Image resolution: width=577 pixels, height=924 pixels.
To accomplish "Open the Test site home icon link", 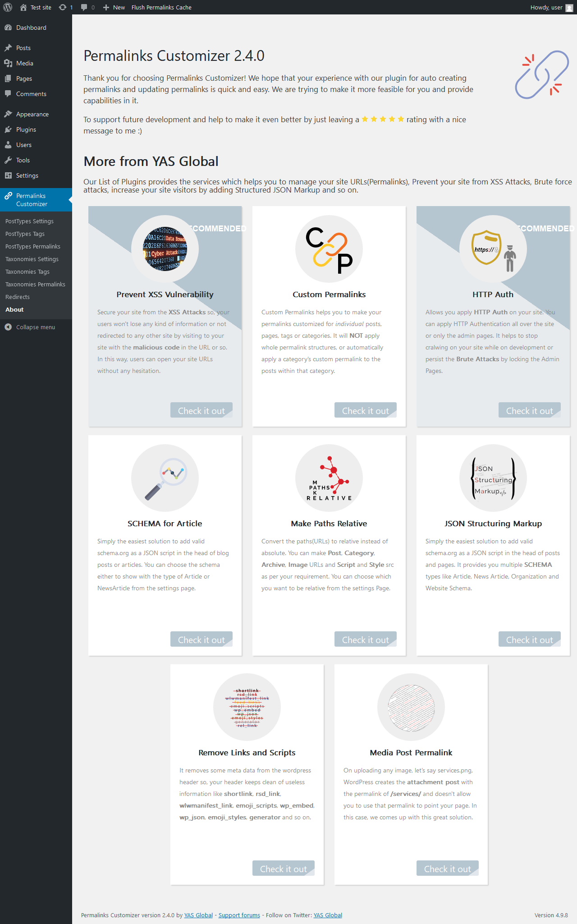I will tap(23, 7).
